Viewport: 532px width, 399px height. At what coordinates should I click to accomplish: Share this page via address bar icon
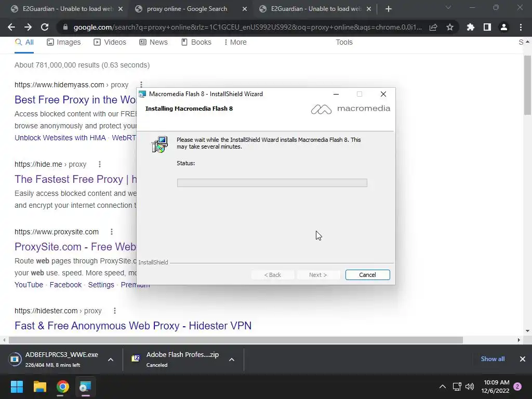pos(433,27)
